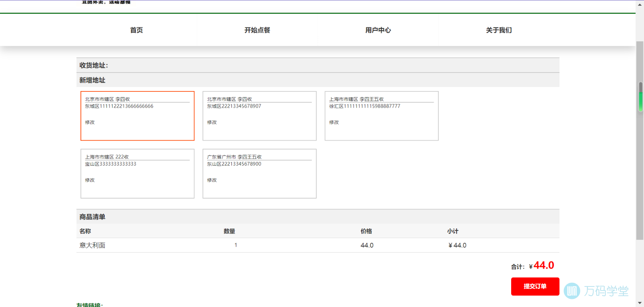The height and width of the screenshot is (307, 644).
Task: Open the 首页 navigation tab
Action: (x=136, y=30)
